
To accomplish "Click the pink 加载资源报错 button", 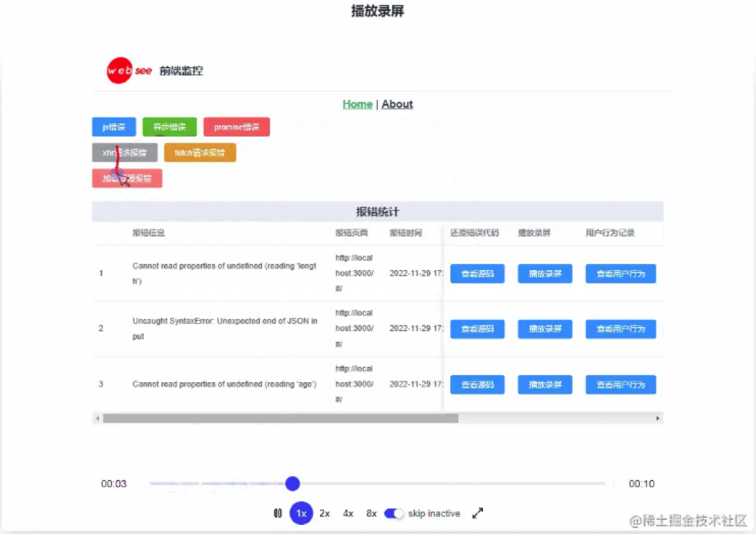I will [127, 178].
